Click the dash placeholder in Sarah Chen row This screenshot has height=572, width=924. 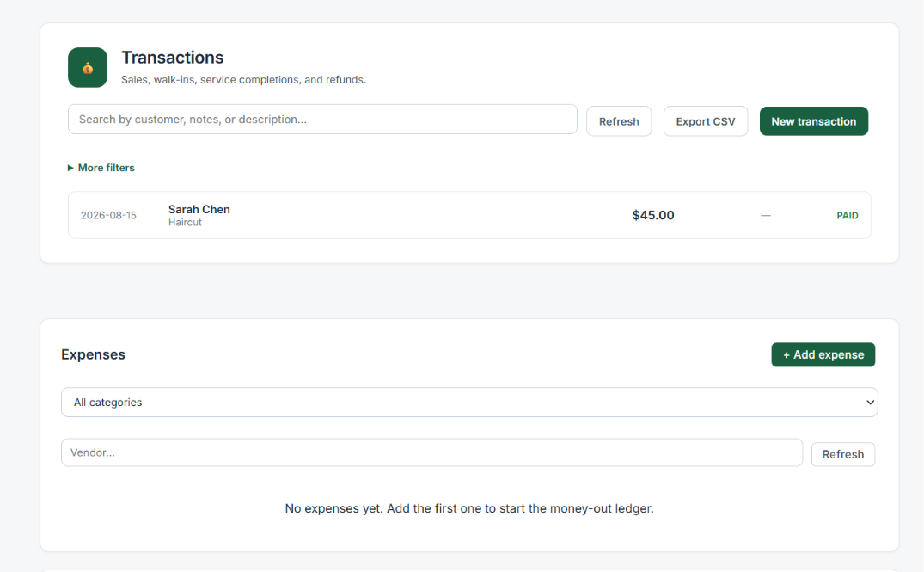(x=766, y=216)
